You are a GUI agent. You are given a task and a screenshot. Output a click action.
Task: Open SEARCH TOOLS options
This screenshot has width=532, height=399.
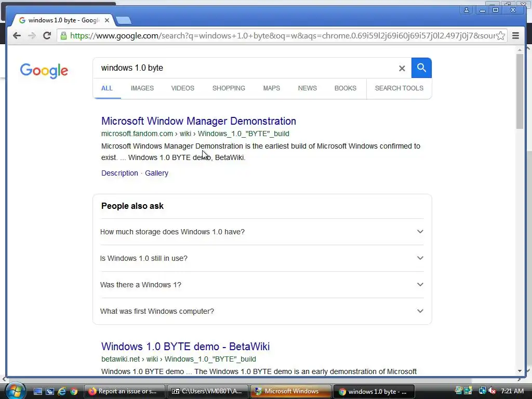[399, 88]
